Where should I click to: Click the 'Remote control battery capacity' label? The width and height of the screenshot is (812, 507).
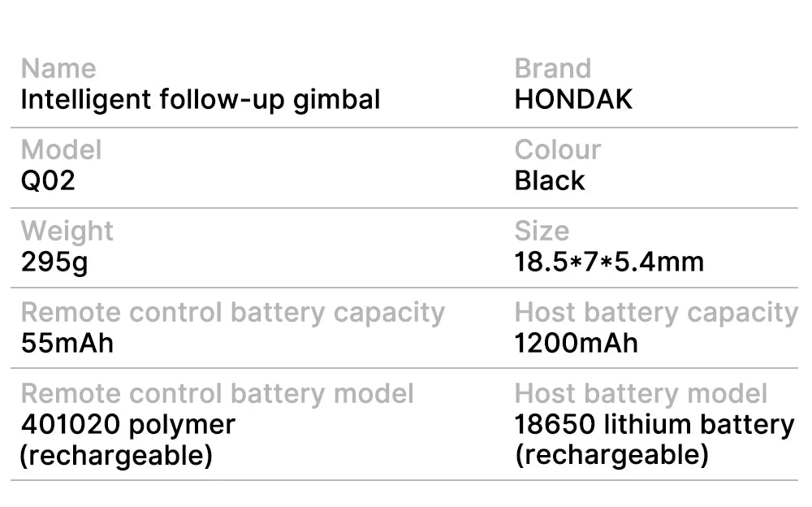[232, 312]
